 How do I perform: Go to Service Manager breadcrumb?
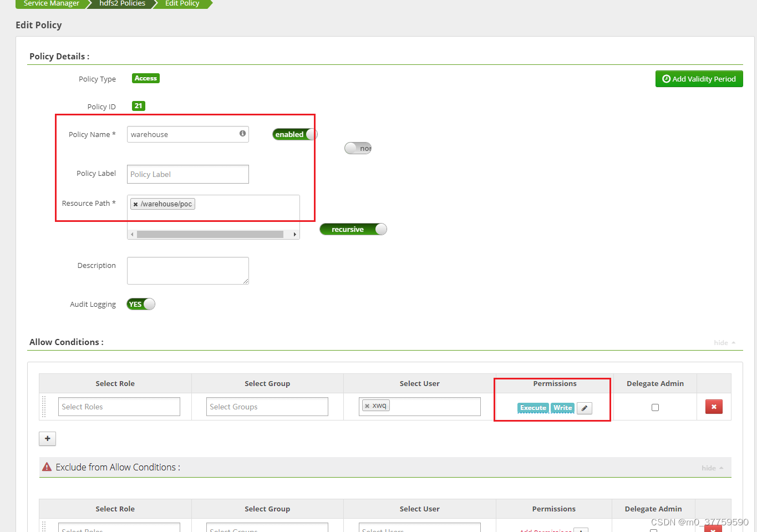tap(52, 3)
